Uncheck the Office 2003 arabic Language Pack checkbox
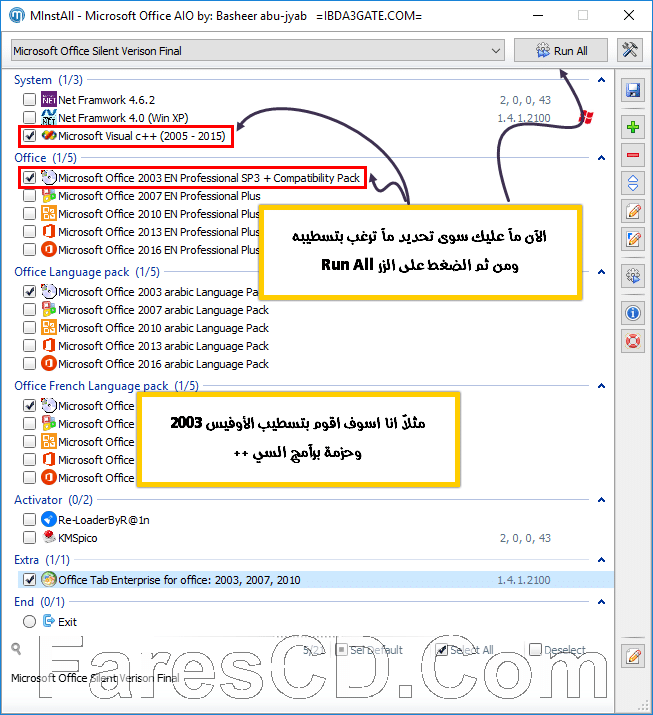Screen dimensions: 653x715 [x=29, y=292]
